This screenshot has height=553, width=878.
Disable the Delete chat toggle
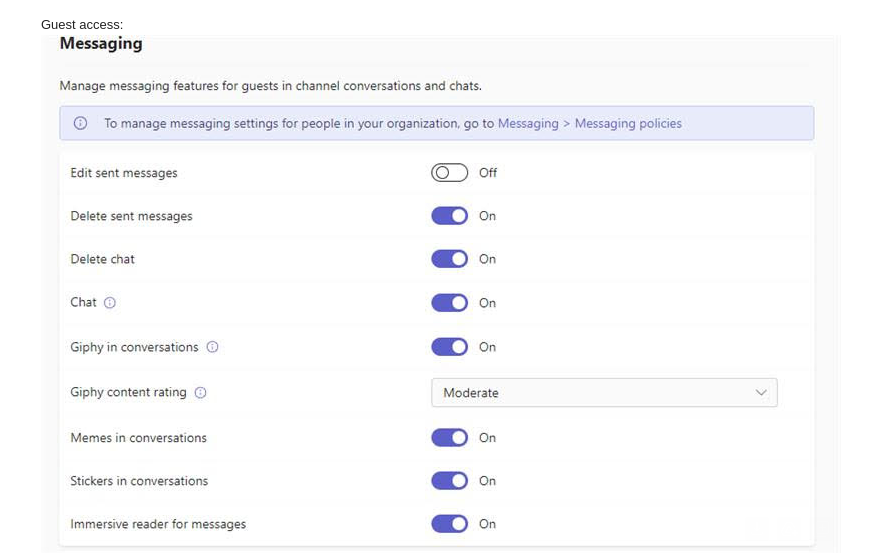tap(449, 259)
